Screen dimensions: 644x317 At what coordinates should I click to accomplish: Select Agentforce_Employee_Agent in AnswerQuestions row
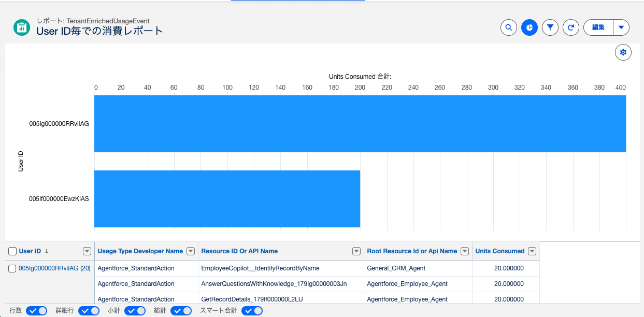pos(418,284)
